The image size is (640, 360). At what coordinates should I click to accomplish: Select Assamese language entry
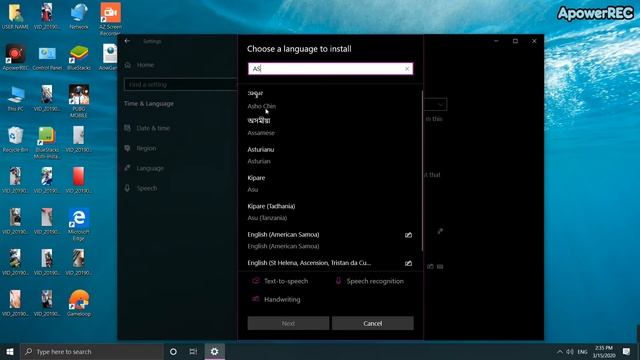tap(330, 127)
